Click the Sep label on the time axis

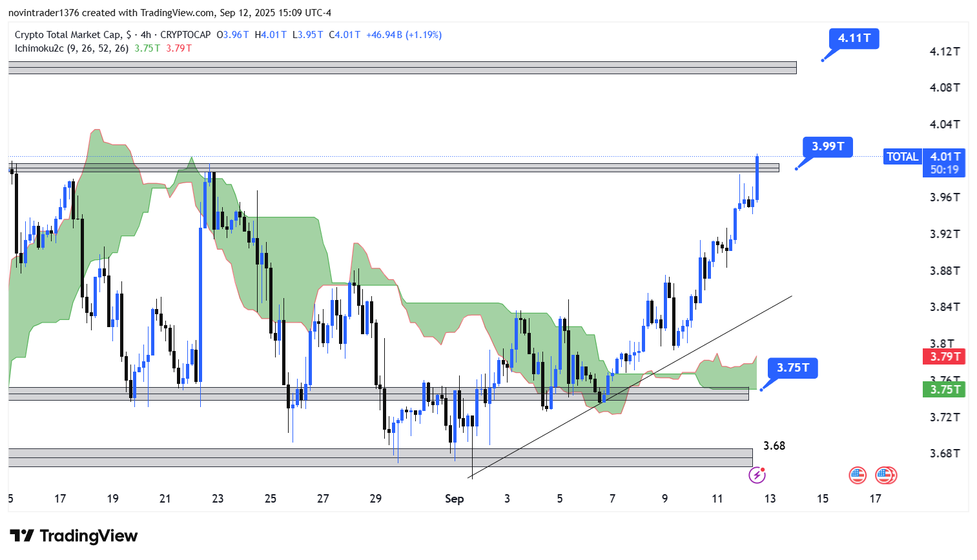pos(454,499)
